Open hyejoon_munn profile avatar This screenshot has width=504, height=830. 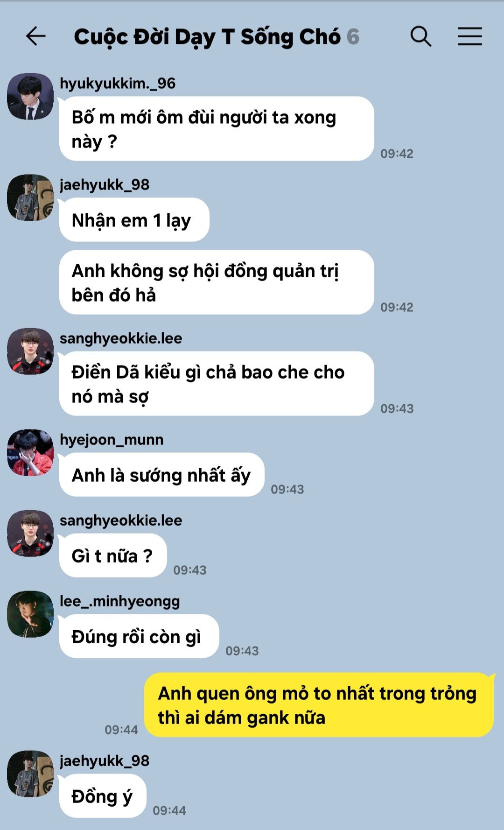pos(30,452)
